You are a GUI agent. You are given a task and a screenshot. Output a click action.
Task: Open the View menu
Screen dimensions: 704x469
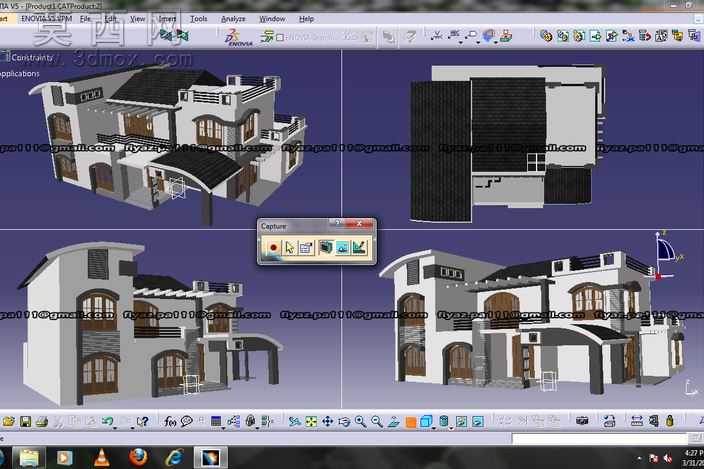[x=137, y=19]
